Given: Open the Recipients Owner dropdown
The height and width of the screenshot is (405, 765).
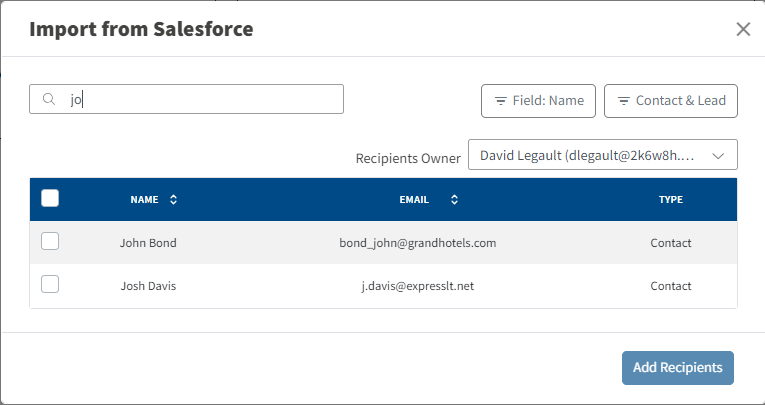Looking at the screenshot, I should coord(602,156).
